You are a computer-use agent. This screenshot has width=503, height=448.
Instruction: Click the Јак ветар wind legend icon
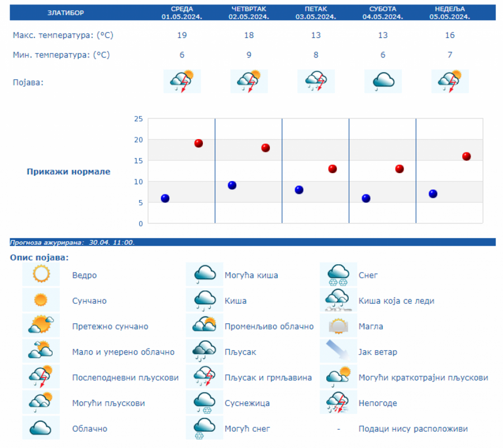[x=338, y=351]
